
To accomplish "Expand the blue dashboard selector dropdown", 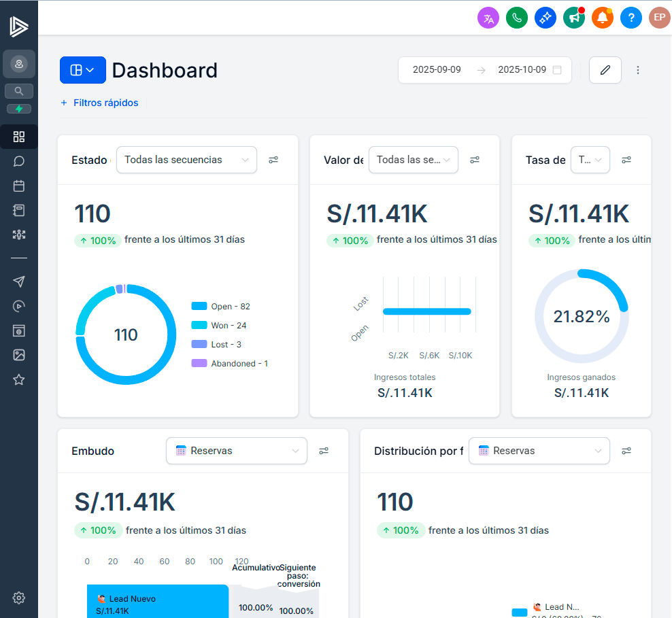I will pos(83,70).
